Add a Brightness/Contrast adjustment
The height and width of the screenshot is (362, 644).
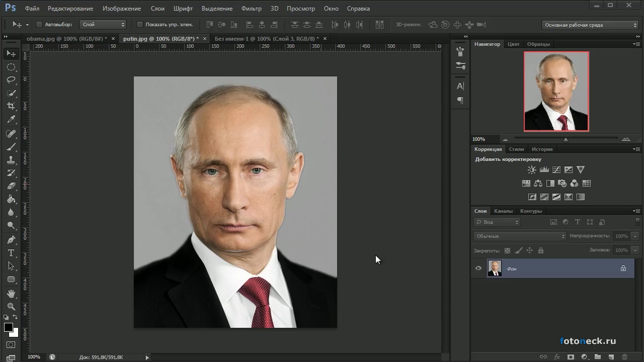point(532,170)
